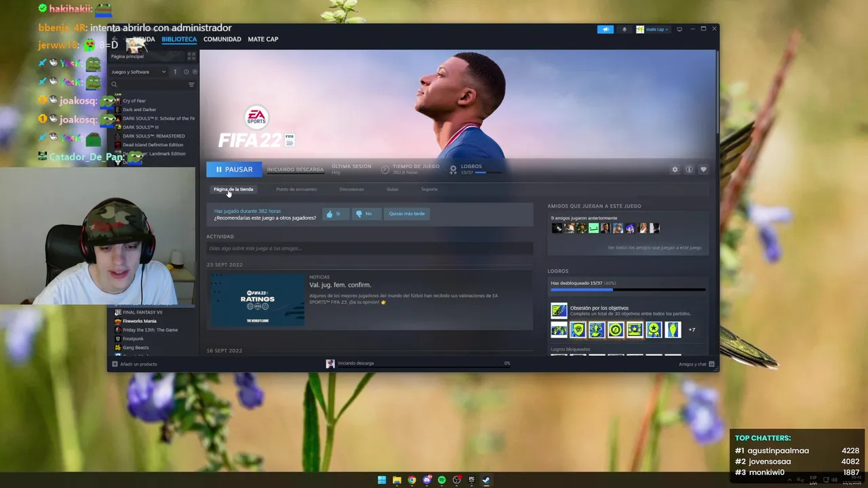The width and height of the screenshot is (868, 488).
Task: Open the Val. jug. fem. confirm. news title
Action: (340, 285)
